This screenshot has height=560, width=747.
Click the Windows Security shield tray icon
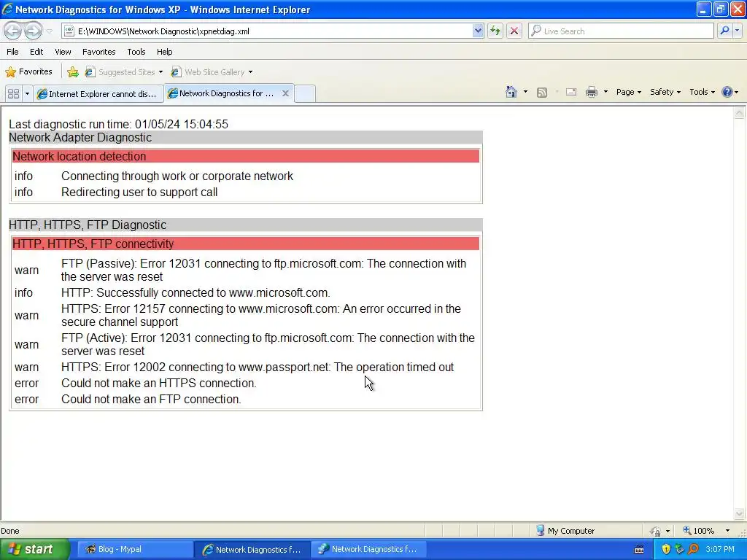pyautogui.click(x=666, y=550)
